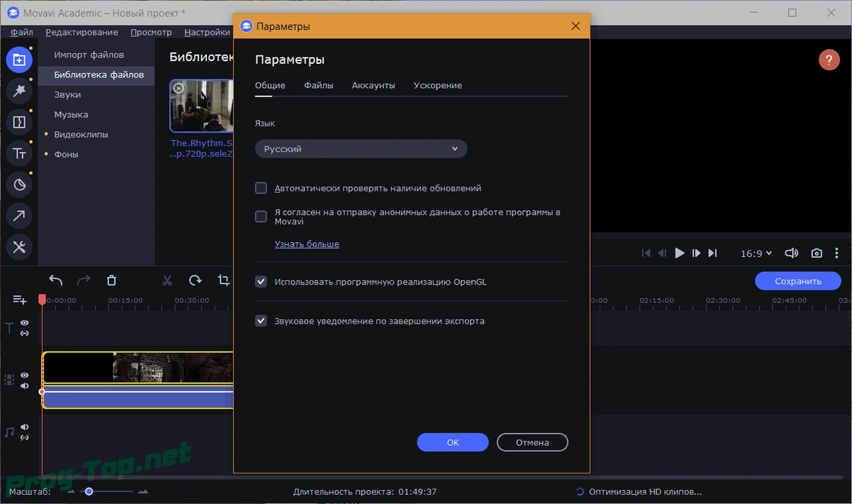
Task: Zoom in timeline with large mountains icon
Action: (143, 492)
